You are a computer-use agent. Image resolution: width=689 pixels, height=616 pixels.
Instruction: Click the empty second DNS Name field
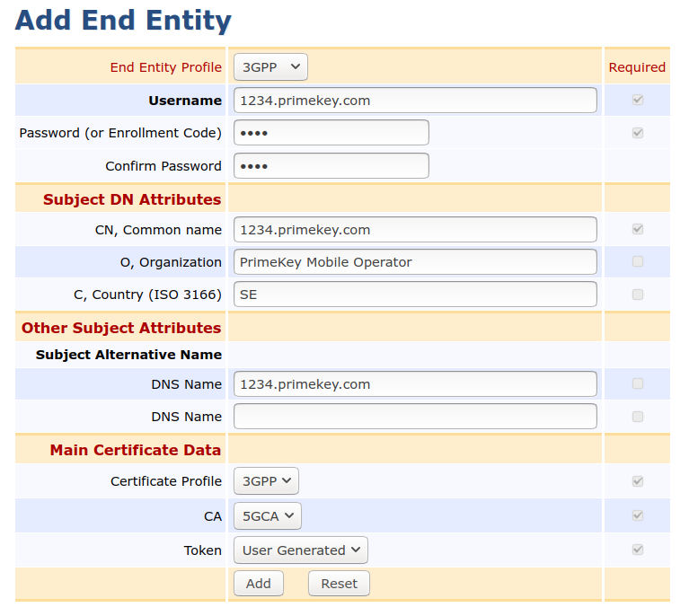click(415, 417)
